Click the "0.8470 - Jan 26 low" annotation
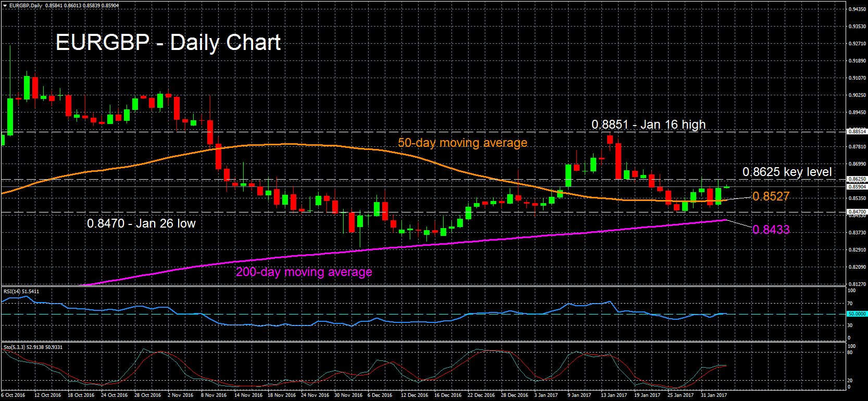Viewport: 868px width, 401px height. coord(141,223)
